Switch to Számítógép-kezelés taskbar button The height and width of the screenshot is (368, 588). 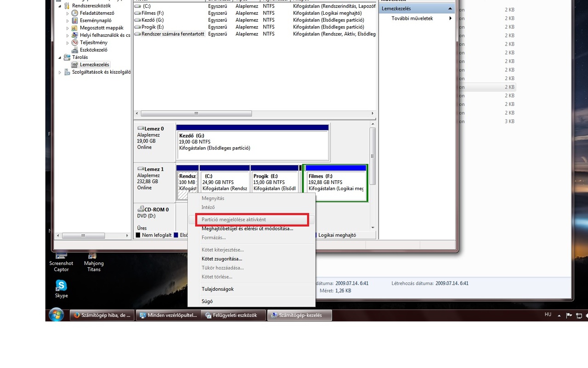click(x=300, y=315)
